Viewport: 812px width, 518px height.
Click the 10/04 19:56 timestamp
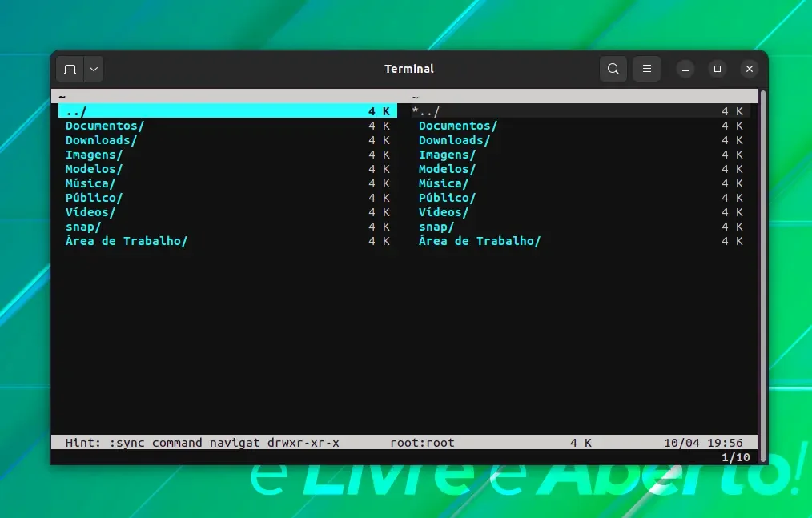click(x=703, y=443)
